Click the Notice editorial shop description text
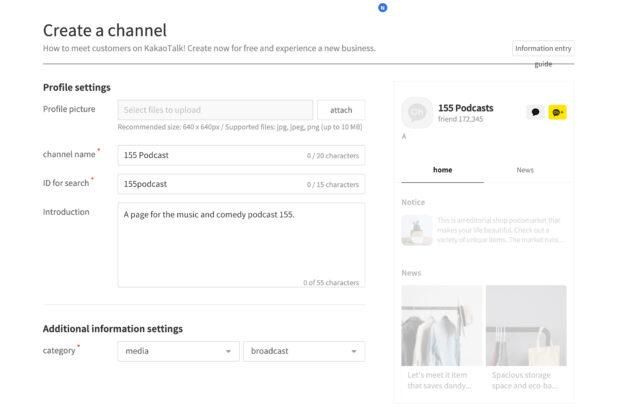 [499, 230]
